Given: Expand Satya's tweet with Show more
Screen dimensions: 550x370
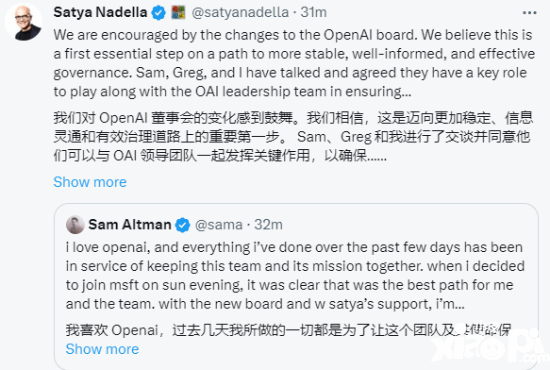Looking at the screenshot, I should click(90, 182).
